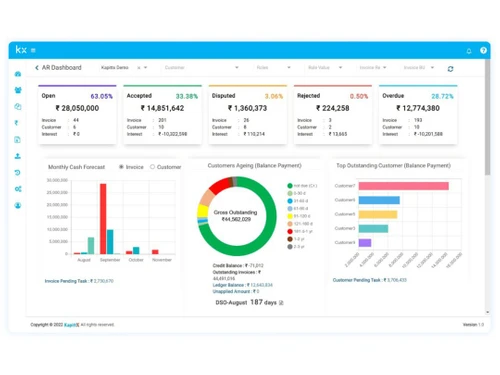Open the dashboard gauge icon in the sidebar
Screen dimensions: 500x375
tap(18, 74)
